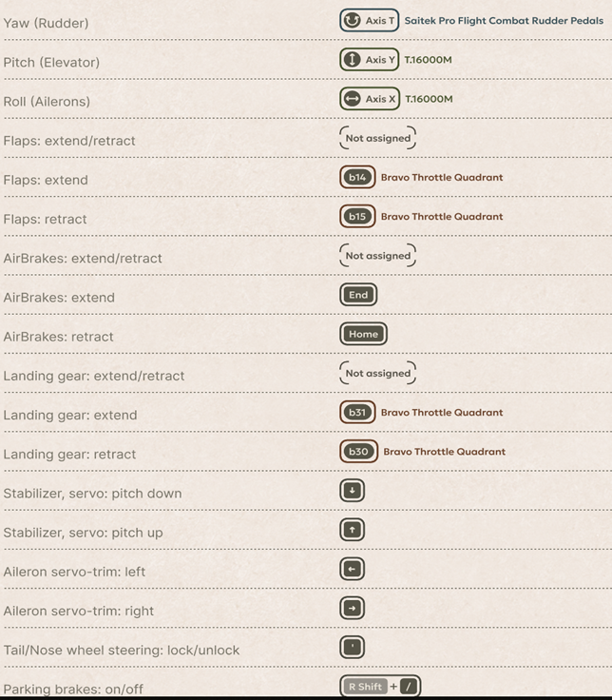Select the Saitek Pro Flight Combat Rudder Pedals device
612x700 pixels.
[x=504, y=21]
